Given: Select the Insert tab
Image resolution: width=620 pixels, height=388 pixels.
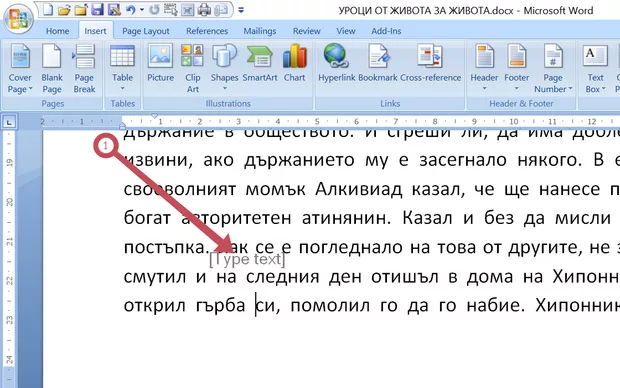Looking at the screenshot, I should (95, 31).
